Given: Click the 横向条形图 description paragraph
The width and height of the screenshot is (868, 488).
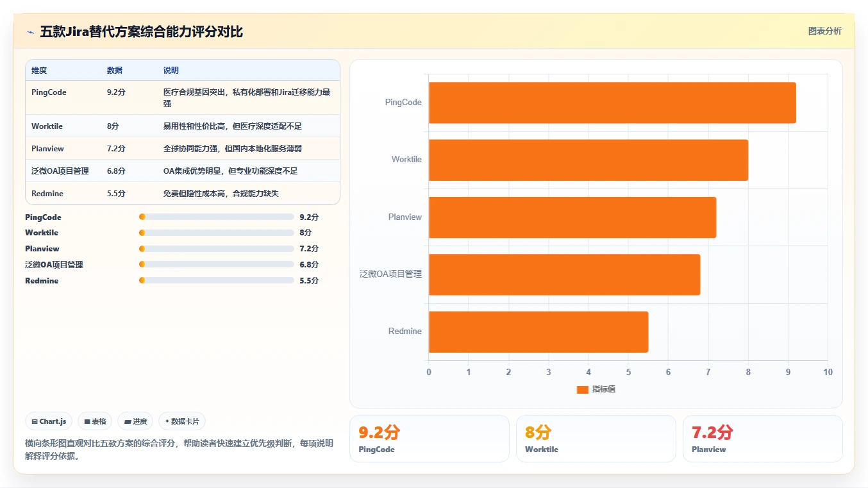Looking at the screenshot, I should pos(179,450).
